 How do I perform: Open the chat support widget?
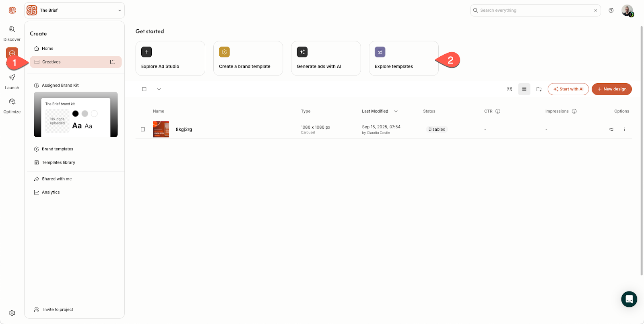629,299
